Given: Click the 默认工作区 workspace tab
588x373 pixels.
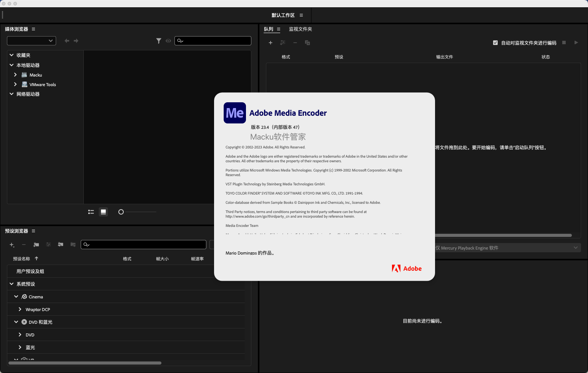Looking at the screenshot, I should point(283,15).
